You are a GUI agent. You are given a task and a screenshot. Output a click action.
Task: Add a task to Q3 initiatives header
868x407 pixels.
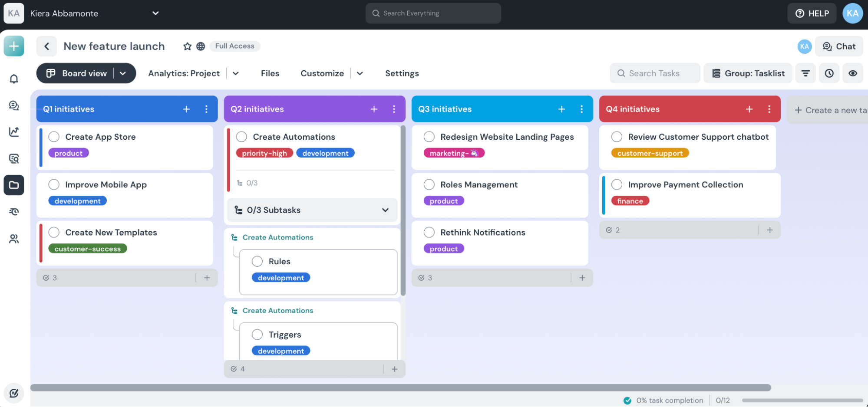click(561, 109)
